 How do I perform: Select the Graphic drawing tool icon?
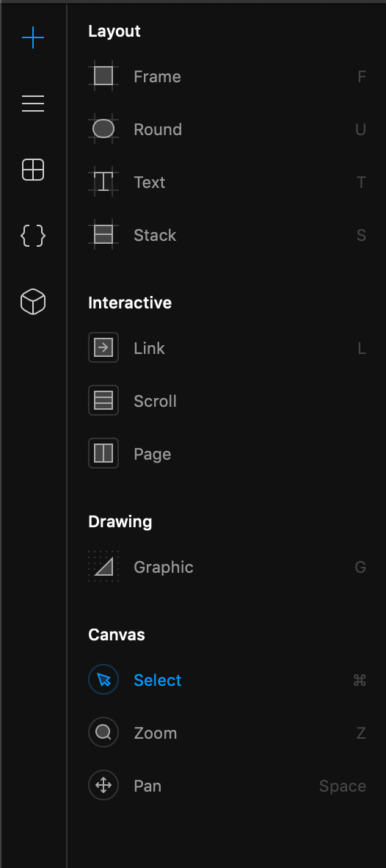click(103, 566)
